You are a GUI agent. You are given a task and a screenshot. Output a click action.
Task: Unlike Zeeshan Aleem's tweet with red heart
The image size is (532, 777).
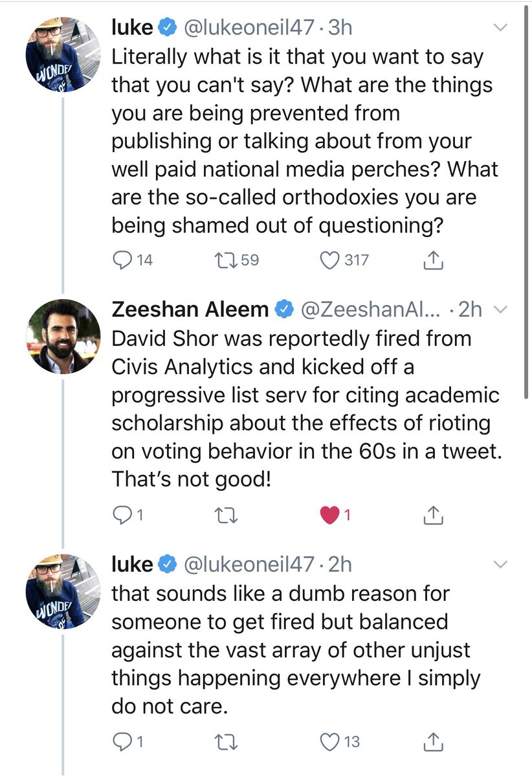331,515
